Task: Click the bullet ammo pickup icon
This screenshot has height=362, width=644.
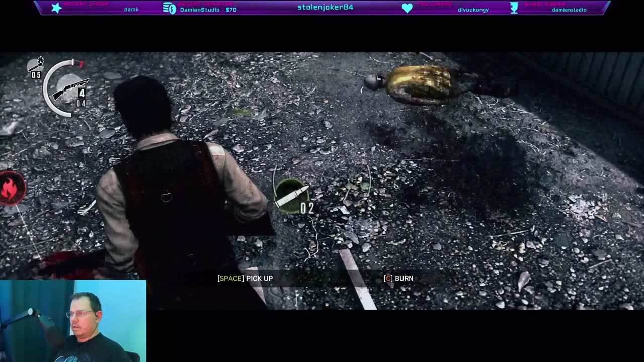Action: [291, 196]
